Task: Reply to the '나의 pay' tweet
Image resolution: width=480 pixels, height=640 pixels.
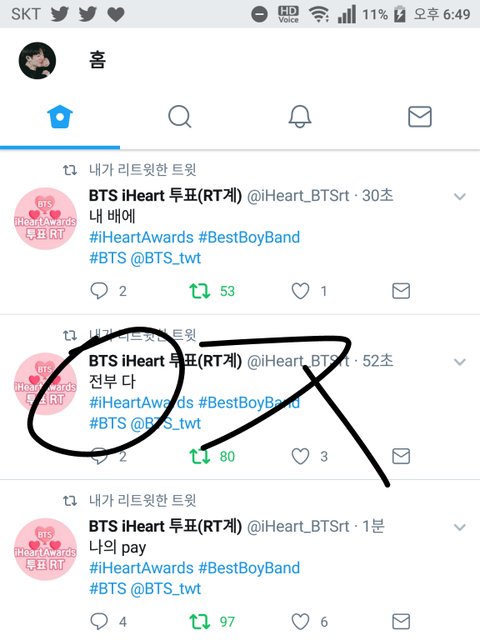Action: tap(98, 622)
